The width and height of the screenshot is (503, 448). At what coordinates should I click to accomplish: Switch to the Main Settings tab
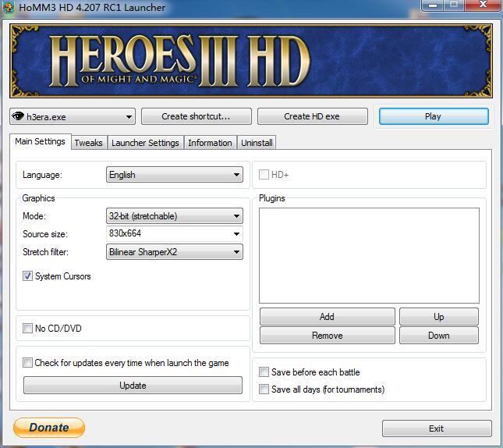point(40,141)
